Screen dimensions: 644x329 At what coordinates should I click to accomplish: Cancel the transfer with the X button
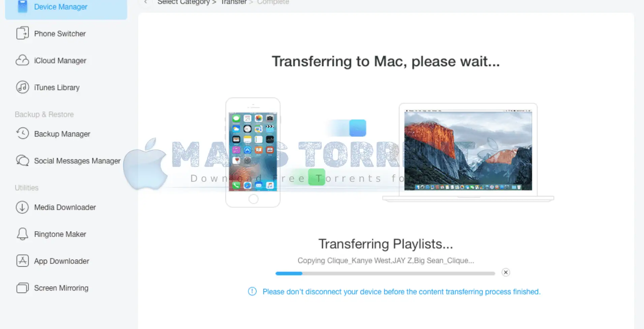(x=505, y=272)
